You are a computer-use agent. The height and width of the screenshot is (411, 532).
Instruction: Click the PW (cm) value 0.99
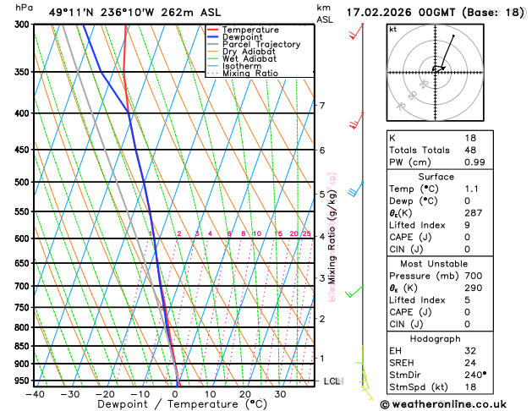coord(474,162)
